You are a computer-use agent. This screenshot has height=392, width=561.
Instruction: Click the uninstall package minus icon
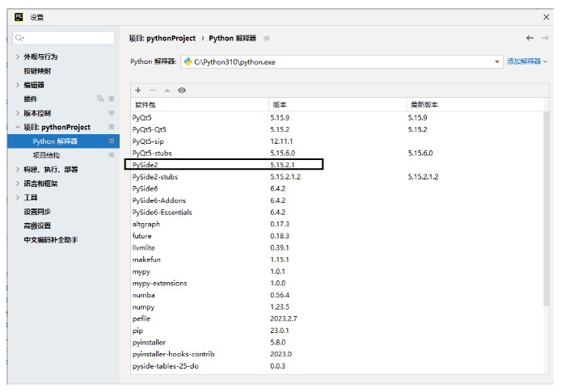(x=153, y=91)
